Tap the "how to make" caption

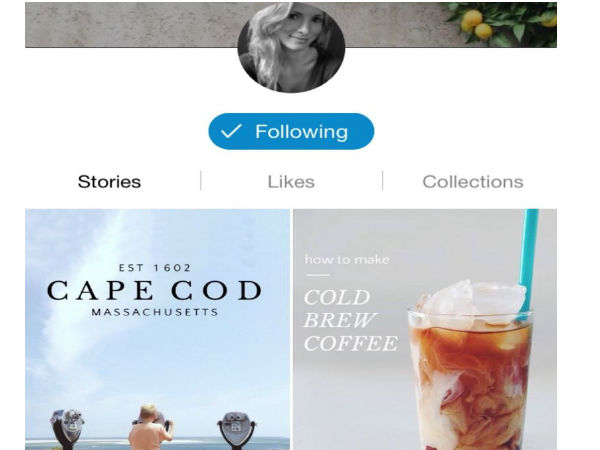pos(347,260)
